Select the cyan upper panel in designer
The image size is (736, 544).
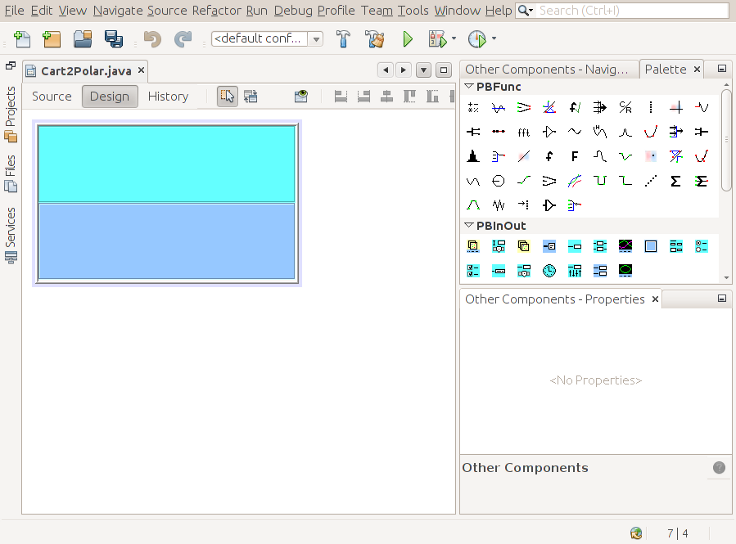click(x=166, y=163)
